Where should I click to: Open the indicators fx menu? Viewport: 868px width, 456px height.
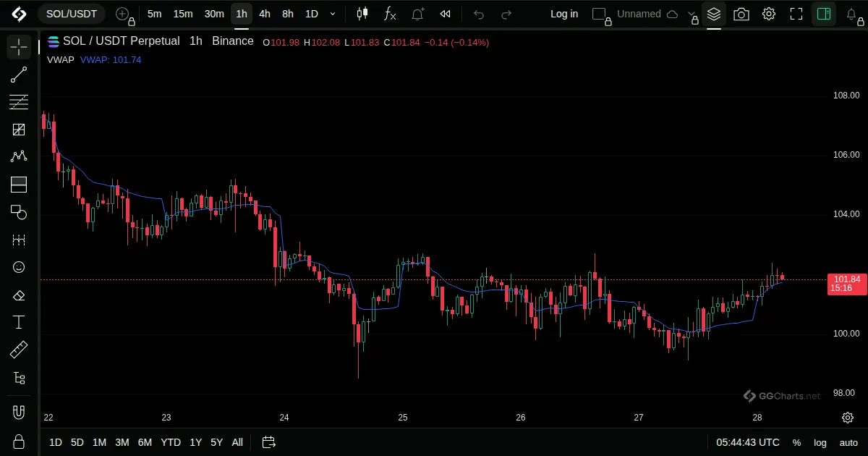point(390,14)
